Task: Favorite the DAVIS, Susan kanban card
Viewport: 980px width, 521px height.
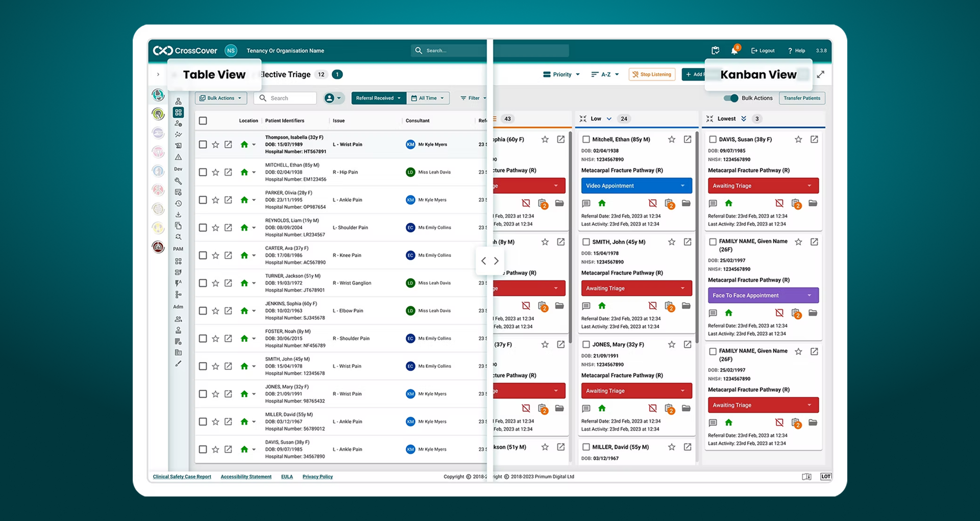Action: [798, 139]
